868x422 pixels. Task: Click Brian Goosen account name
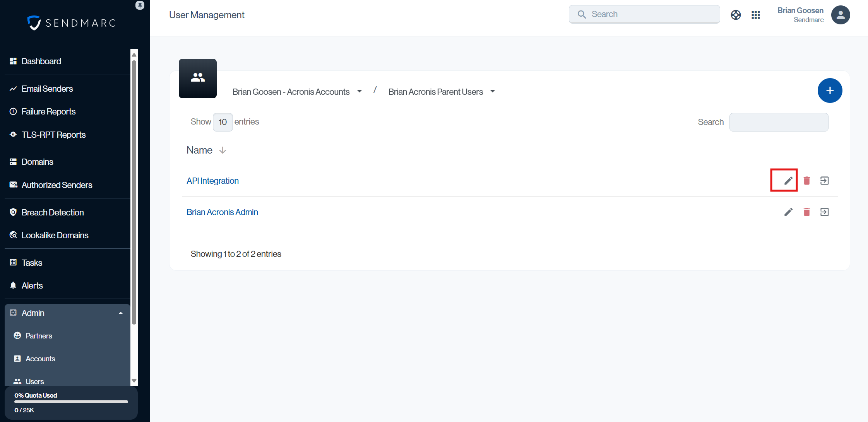pyautogui.click(x=800, y=10)
